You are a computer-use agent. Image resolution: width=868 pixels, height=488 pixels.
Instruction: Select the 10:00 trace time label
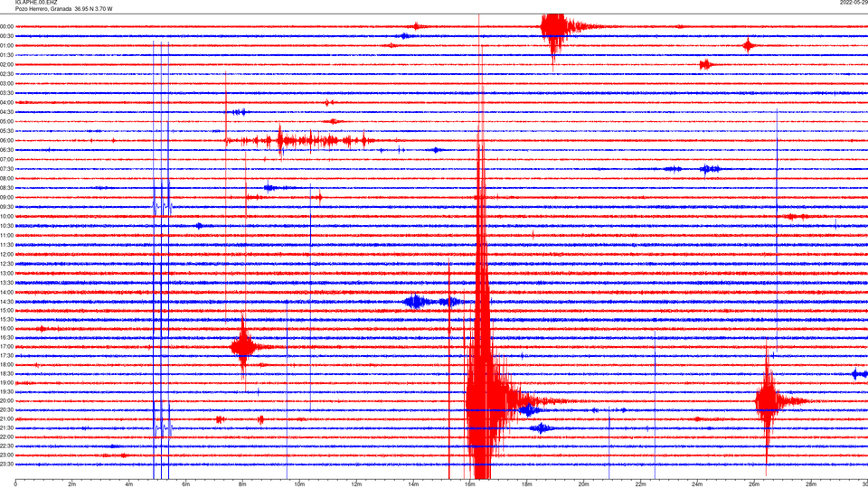click(7, 216)
